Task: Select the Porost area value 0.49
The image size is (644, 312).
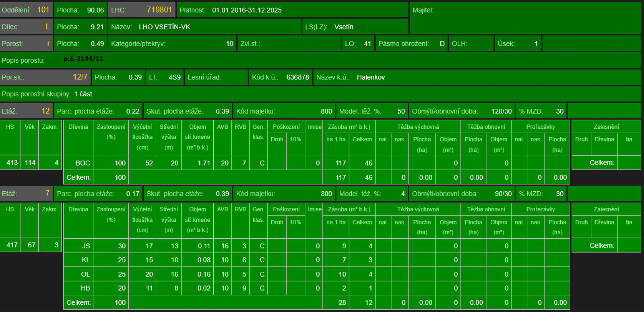Action: point(97,43)
